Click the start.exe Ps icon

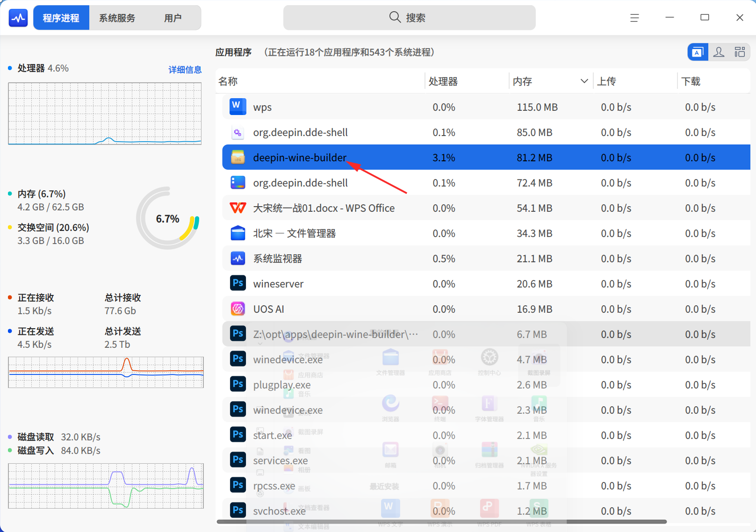[238, 435]
